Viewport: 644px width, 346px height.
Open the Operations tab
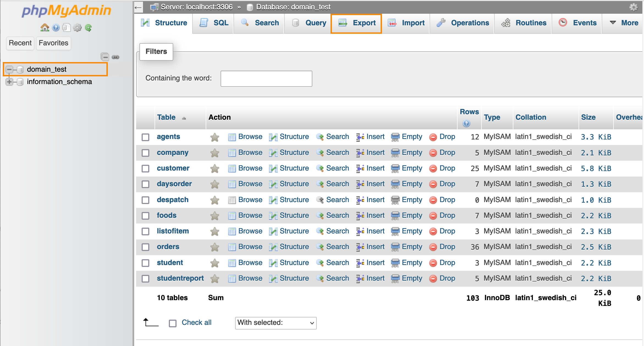pos(463,23)
